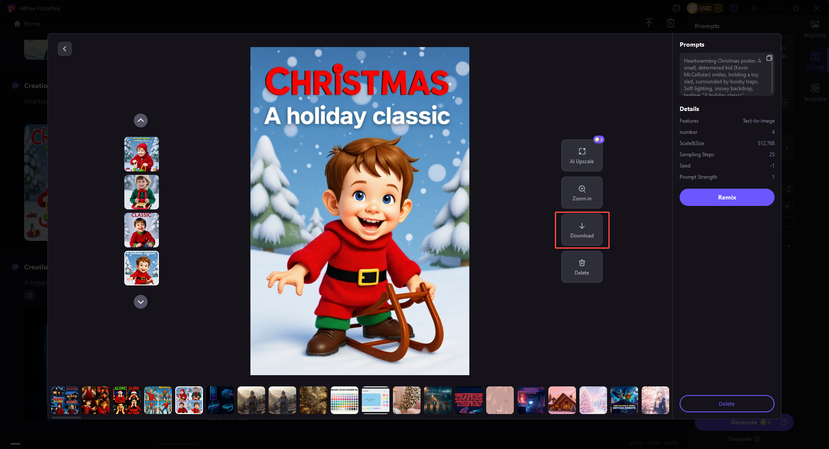Click the plus icon next to the 5582 coins
Screen dimensions: 829x449
(719, 8)
